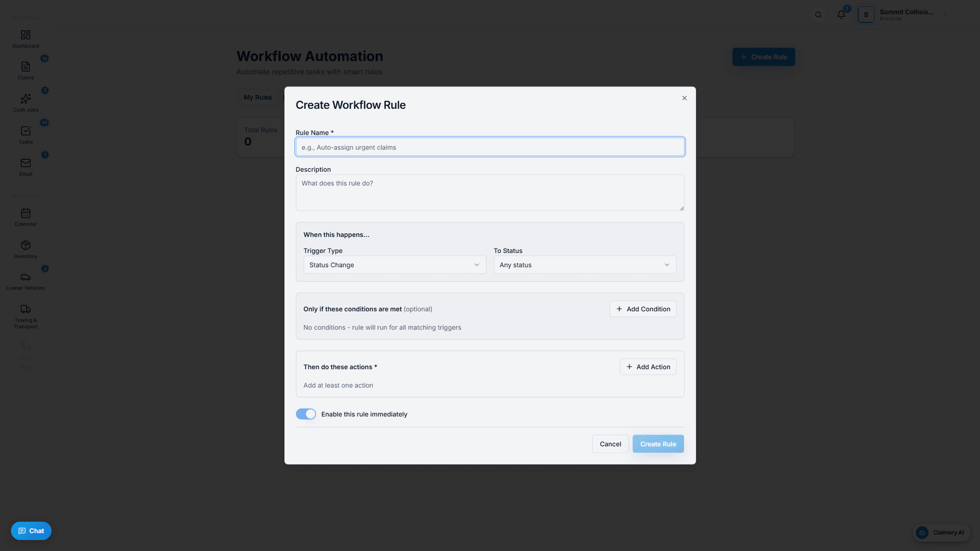Open the notifications bell
The width and height of the screenshot is (980, 551).
pos(841,15)
